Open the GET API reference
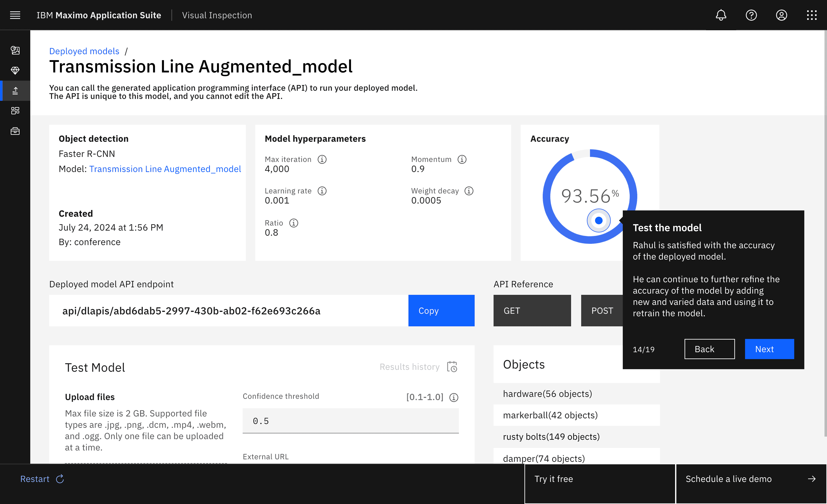Image resolution: width=827 pixels, height=504 pixels. [532, 310]
